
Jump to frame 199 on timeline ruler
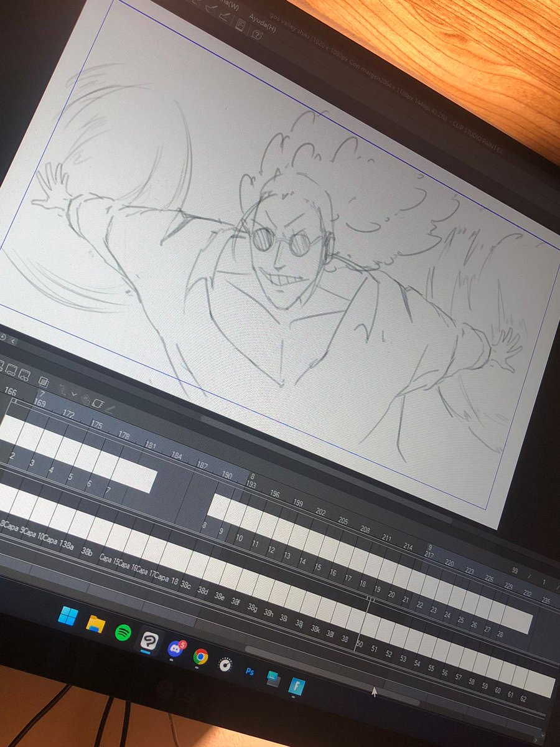pos(297,502)
